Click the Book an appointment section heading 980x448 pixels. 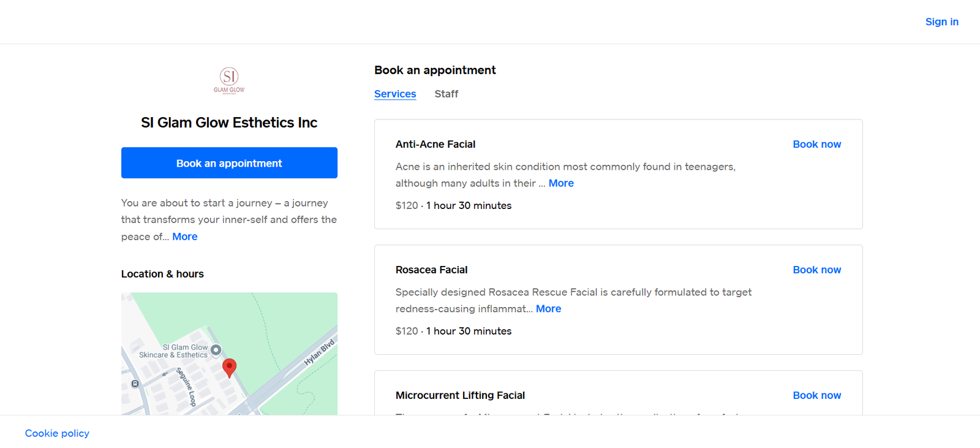[435, 70]
